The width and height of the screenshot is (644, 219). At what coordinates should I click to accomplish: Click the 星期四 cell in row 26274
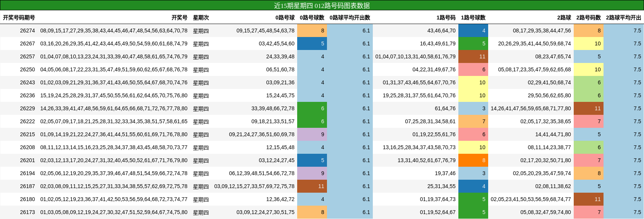(x=201, y=31)
